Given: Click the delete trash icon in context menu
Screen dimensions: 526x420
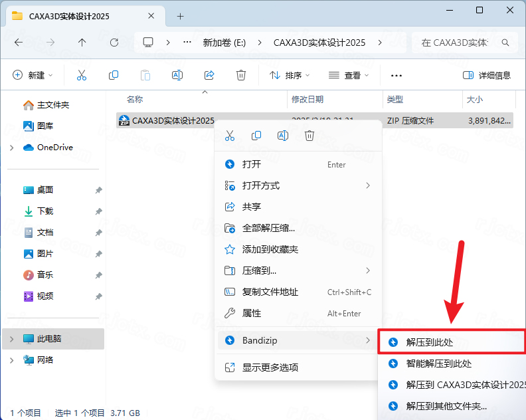Looking at the screenshot, I should coord(309,136).
